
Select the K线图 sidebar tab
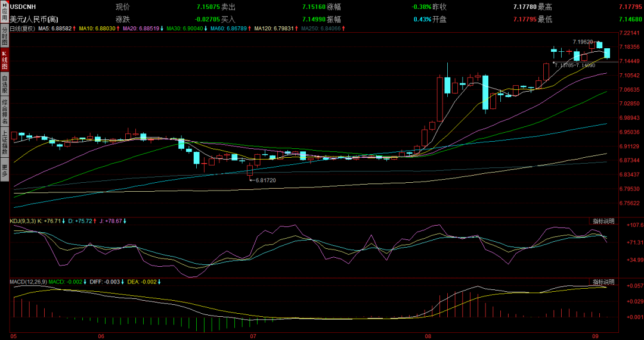4,60
